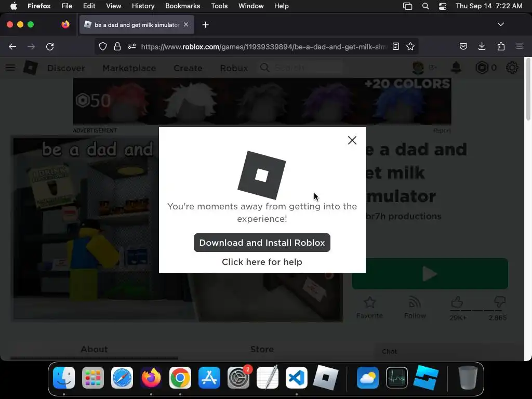Screen dimensions: 532x399
Task: Launch Roblox Player from the dock
Action: click(326, 378)
